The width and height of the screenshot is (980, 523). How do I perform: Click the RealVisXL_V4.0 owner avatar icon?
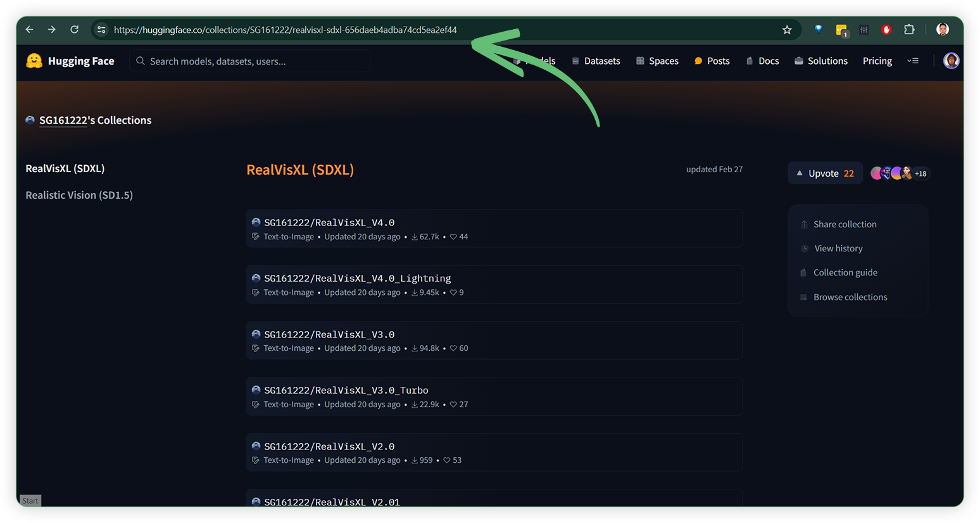point(256,222)
